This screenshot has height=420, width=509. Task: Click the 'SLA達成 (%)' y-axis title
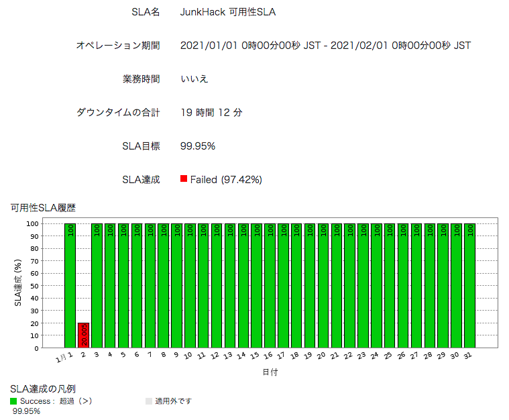19,284
